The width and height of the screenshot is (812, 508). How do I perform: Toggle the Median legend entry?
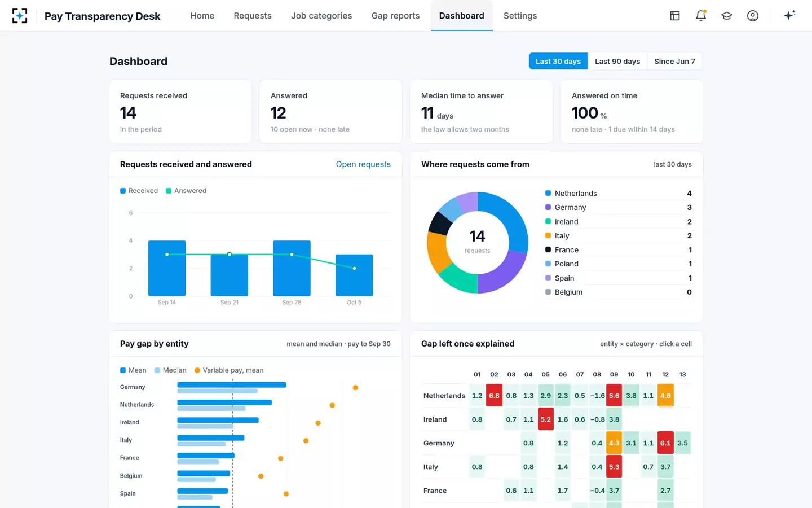(170, 370)
